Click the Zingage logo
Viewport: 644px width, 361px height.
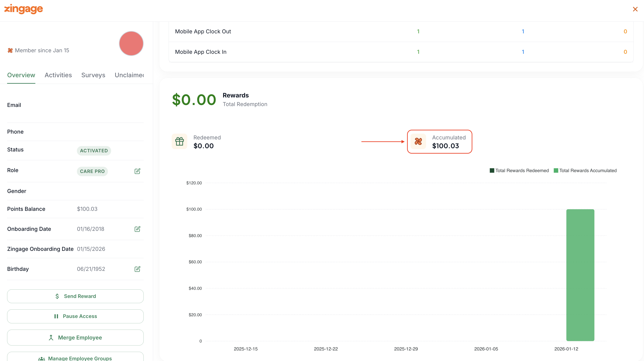coord(23,9)
